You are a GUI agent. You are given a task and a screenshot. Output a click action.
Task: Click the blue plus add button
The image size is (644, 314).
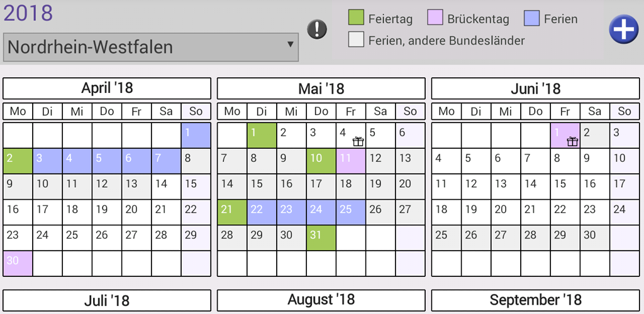[x=623, y=30]
